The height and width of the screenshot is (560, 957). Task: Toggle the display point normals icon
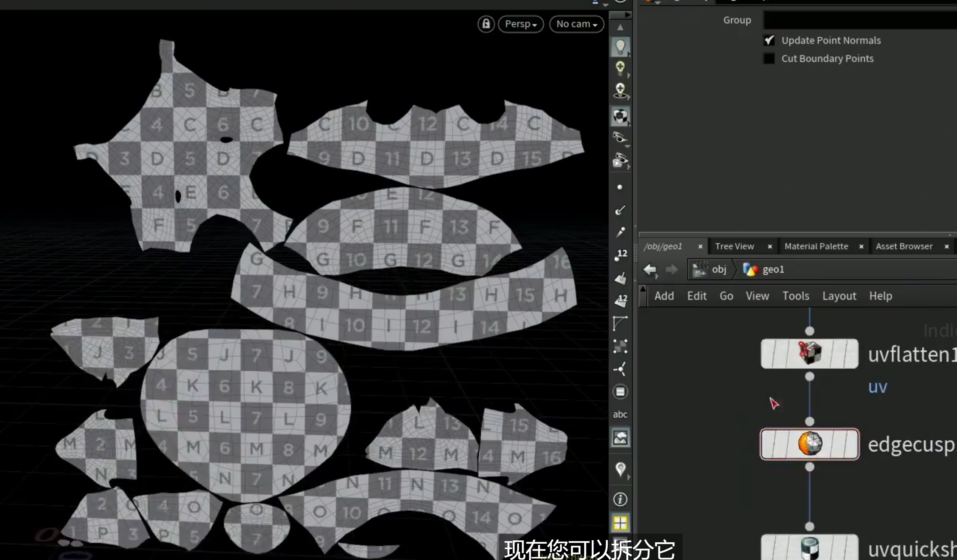[x=620, y=210]
